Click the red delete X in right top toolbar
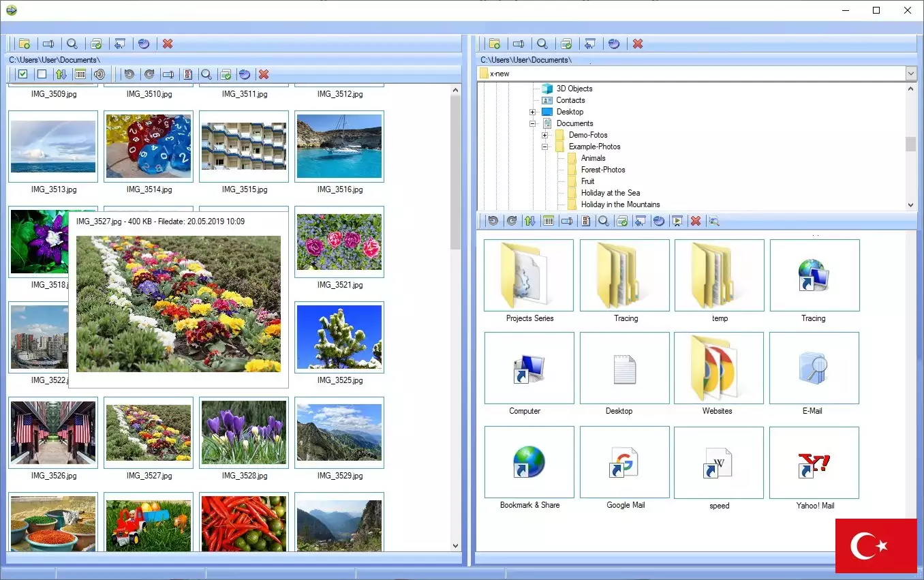The height and width of the screenshot is (580, 924). pos(638,44)
